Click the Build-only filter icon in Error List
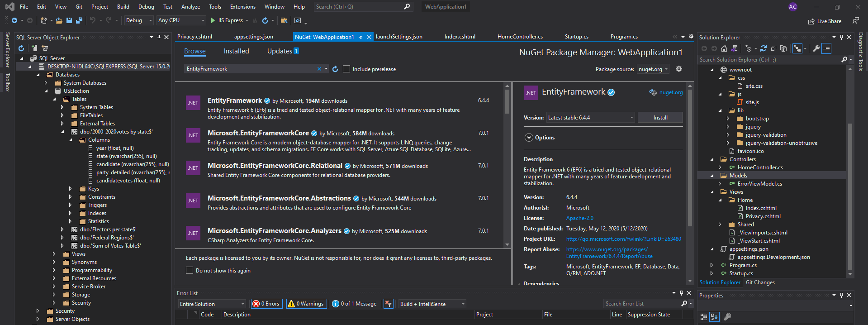 (388, 304)
